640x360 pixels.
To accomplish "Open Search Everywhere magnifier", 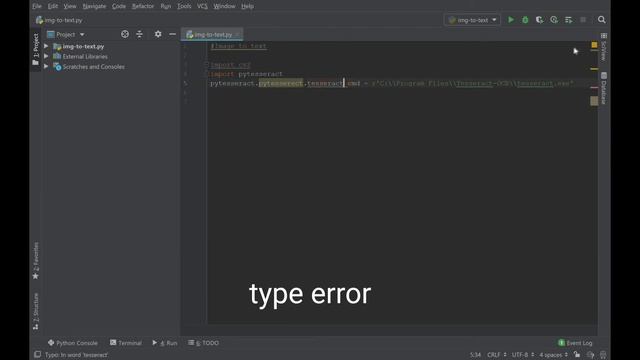I will point(602,20).
